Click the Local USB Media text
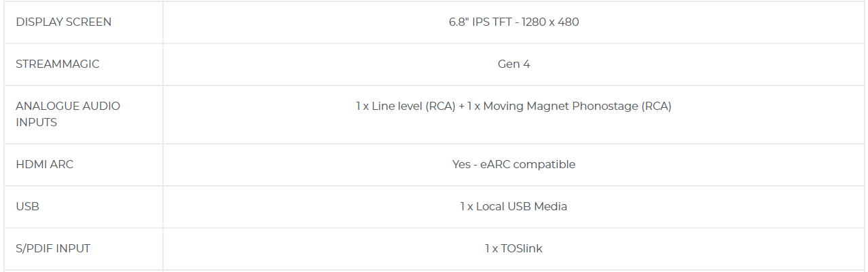Image resolution: width=868 pixels, height=272 pixels. [x=522, y=206]
